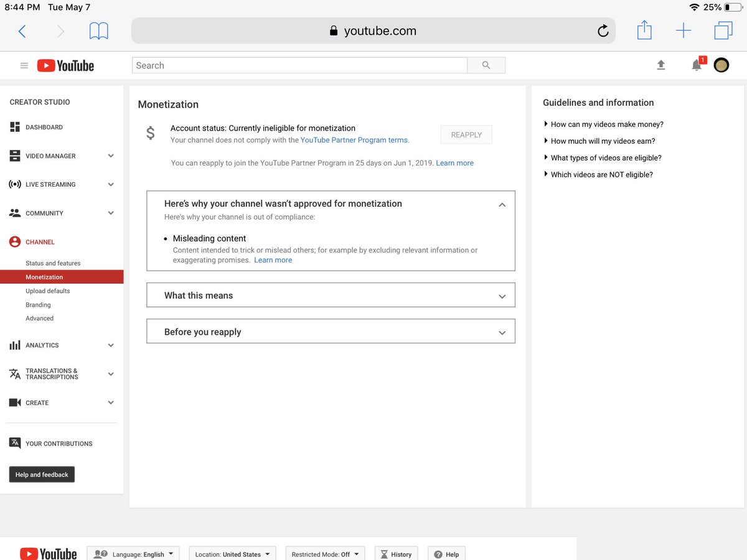
Task: Open the Location United States dropdown
Action: pos(233,554)
